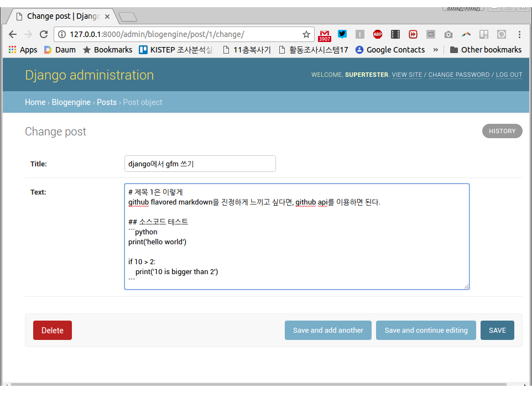Screen dimensions: 532x393
Task: Click the colorful arc extension icon
Action: [x=466, y=34]
